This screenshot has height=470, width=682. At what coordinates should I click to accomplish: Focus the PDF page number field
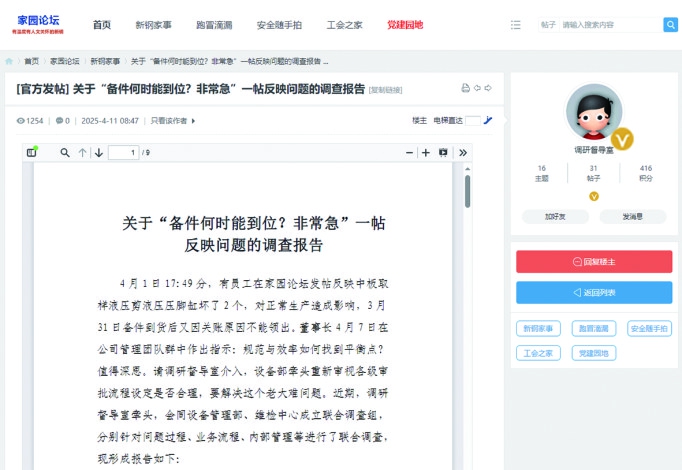[123, 153]
